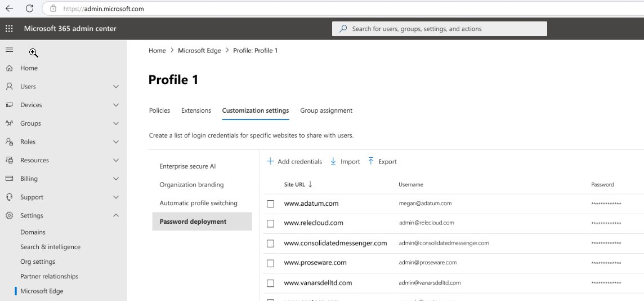This screenshot has width=644, height=301.
Task: Select the Customization settings tab
Action: point(256,110)
